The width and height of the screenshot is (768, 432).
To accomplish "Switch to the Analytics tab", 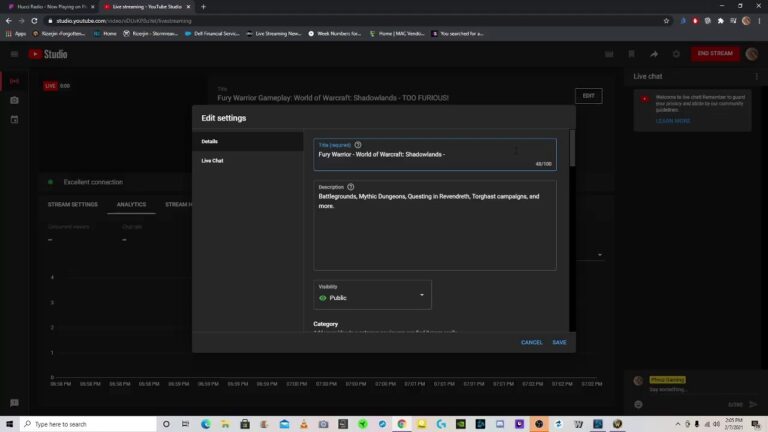I will (x=131, y=204).
